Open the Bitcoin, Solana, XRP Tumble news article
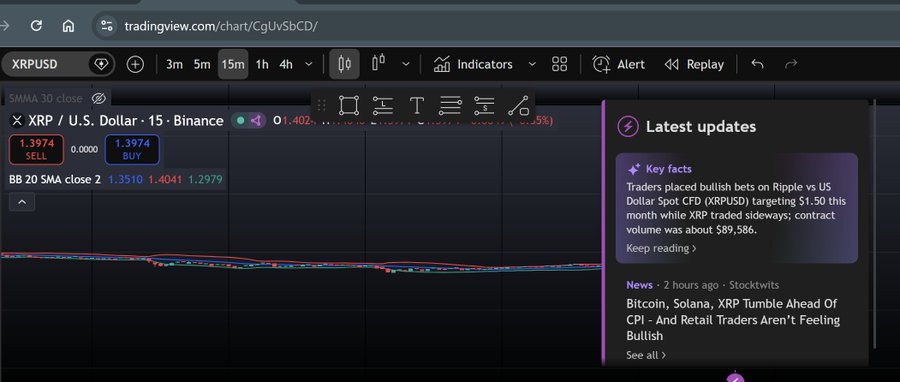This screenshot has height=382, width=900. click(733, 319)
